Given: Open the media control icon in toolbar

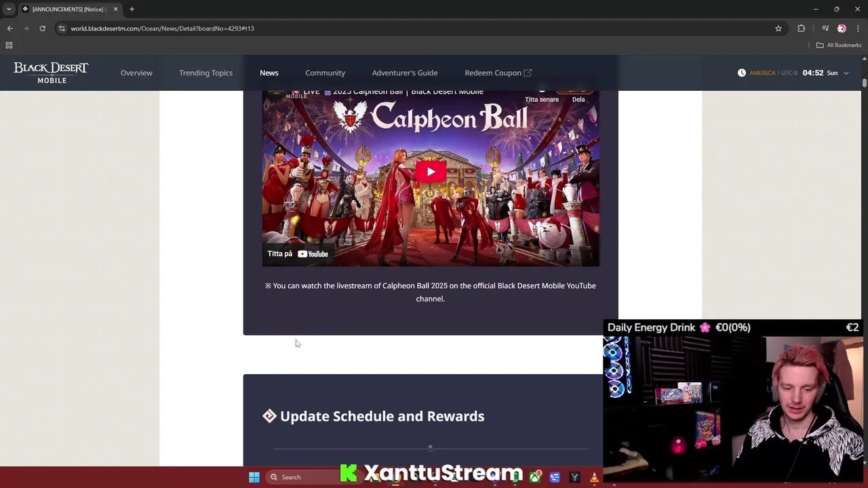Looking at the screenshot, I should [825, 28].
